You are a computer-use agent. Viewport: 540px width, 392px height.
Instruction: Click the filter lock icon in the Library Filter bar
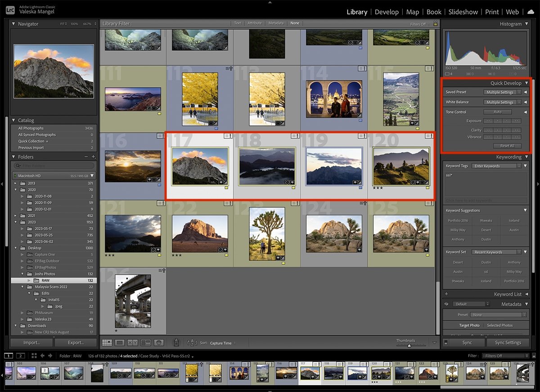click(x=435, y=23)
